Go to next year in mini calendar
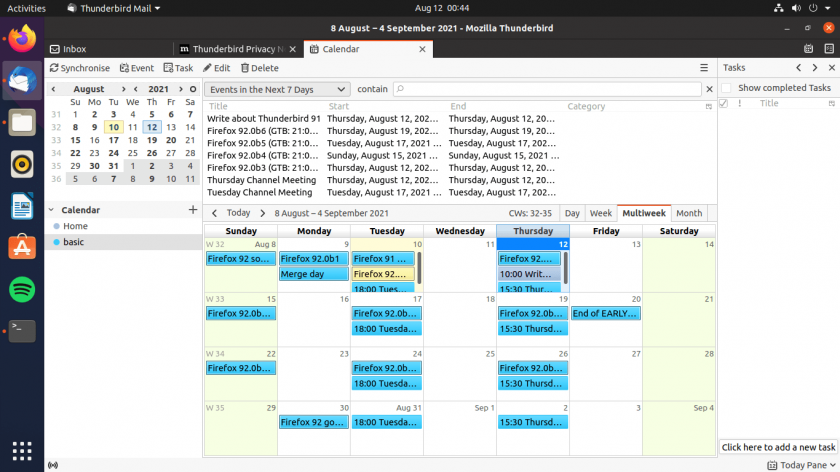The width and height of the screenshot is (840, 472). (181, 89)
